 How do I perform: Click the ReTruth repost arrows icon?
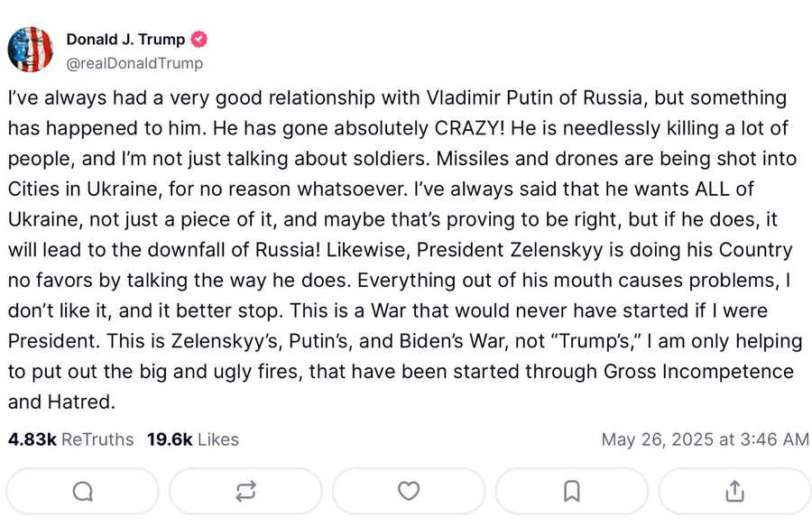245,491
